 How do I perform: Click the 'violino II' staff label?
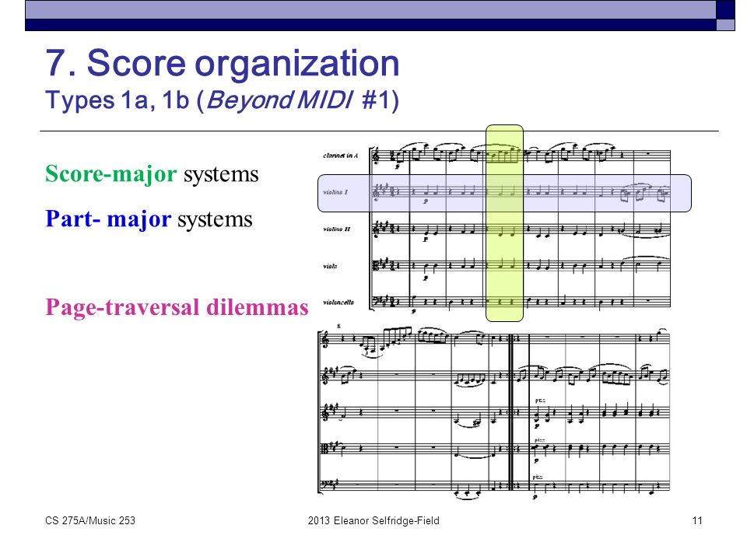pyautogui.click(x=336, y=229)
